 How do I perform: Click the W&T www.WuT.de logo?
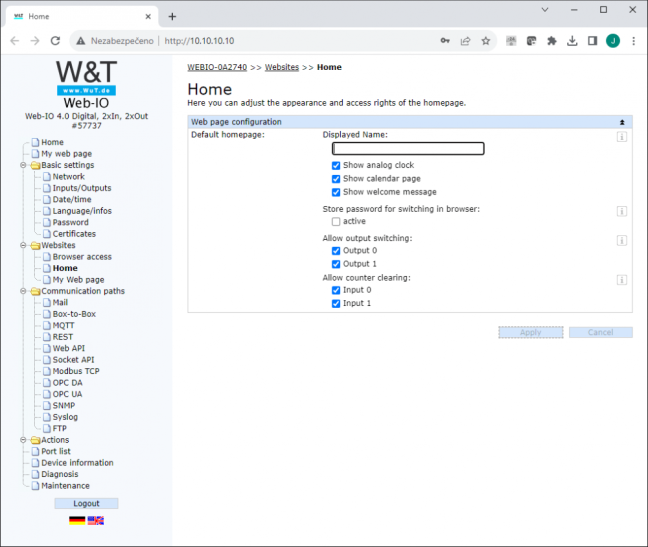(x=86, y=77)
